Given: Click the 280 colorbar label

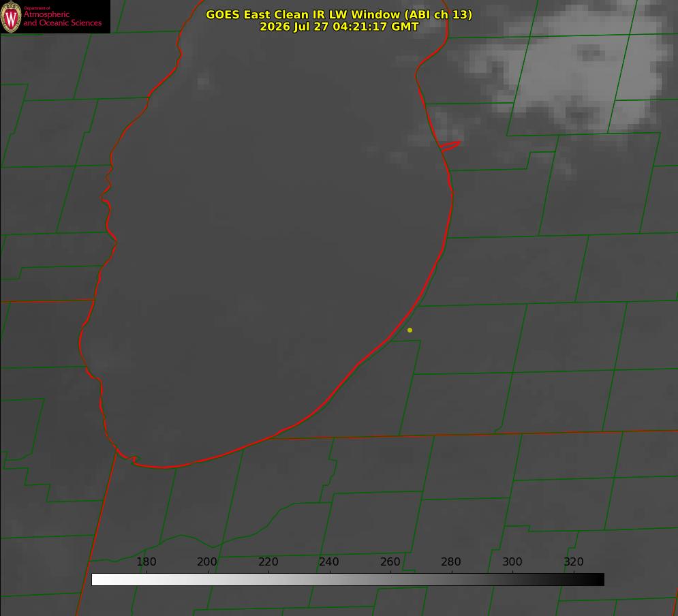Looking at the screenshot, I should (x=451, y=561).
